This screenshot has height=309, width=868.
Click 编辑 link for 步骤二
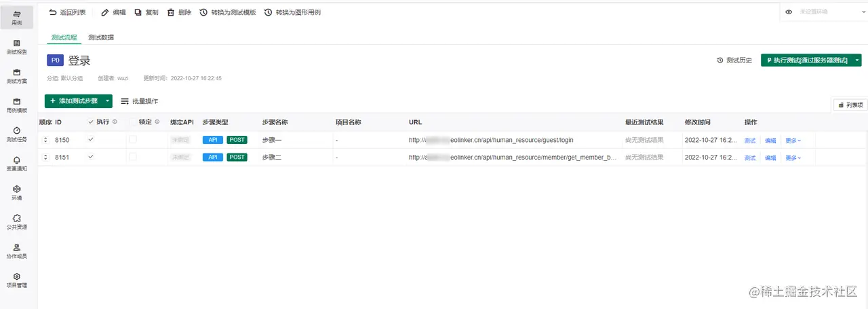pos(770,158)
